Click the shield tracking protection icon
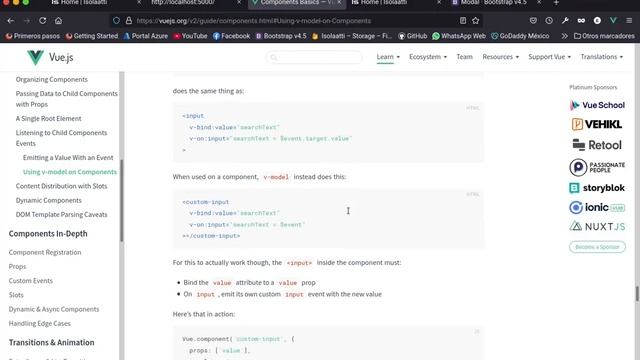The image size is (640, 360). tap(116, 20)
